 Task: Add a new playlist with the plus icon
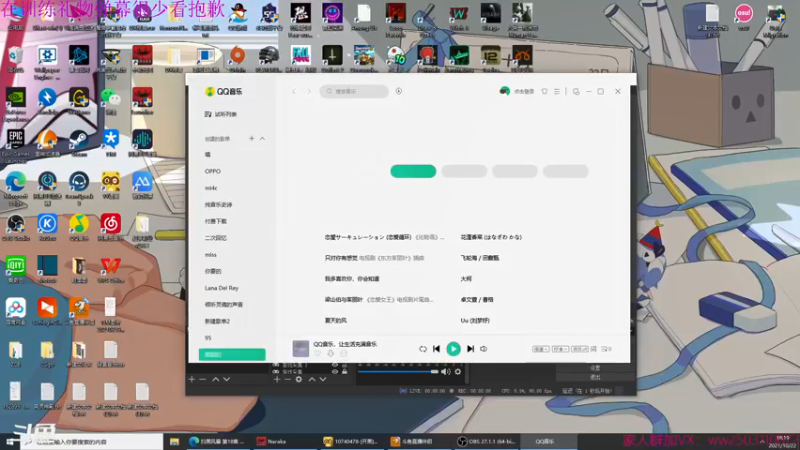(x=252, y=138)
